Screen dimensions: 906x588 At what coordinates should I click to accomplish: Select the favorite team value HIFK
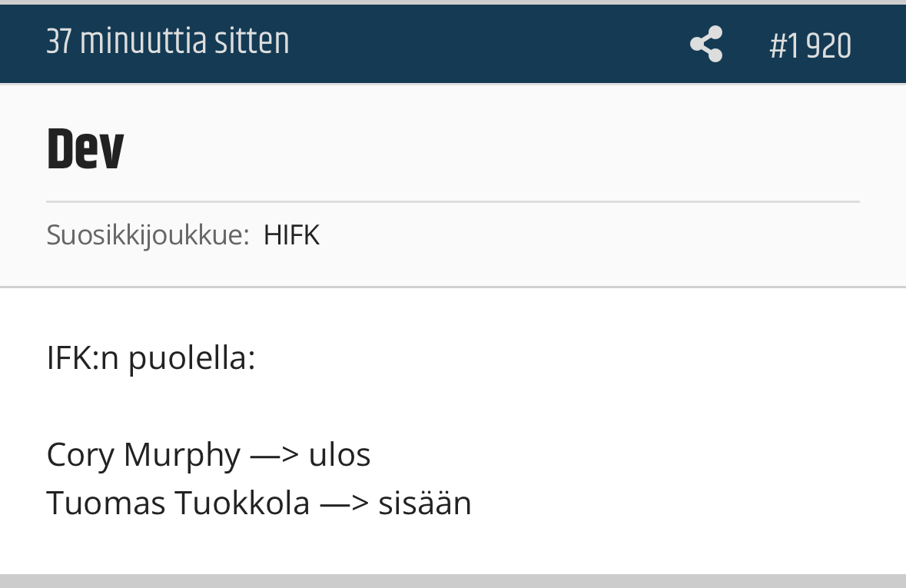[291, 234]
